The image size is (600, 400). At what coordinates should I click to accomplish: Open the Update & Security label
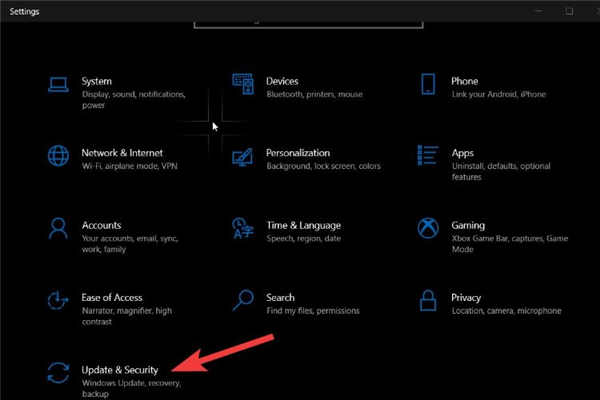[119, 370]
